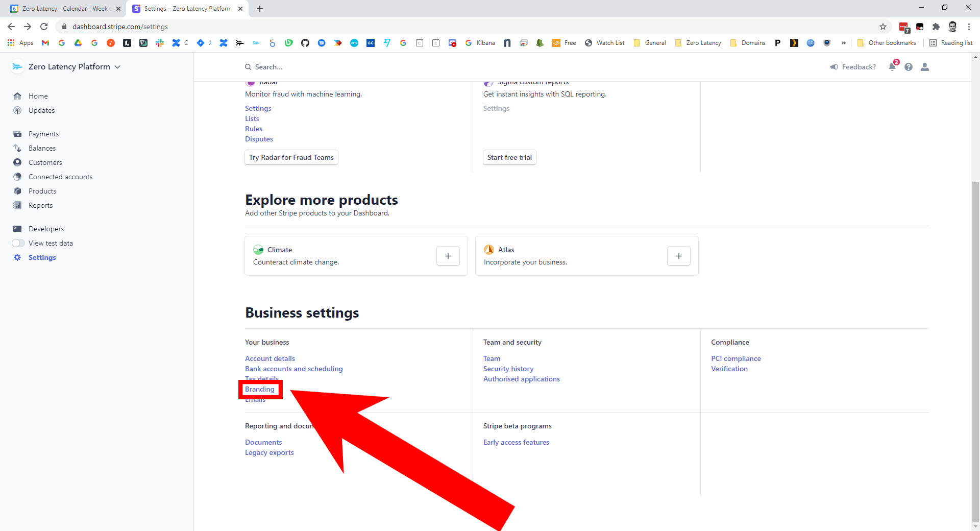Click the Home icon in sidebar

click(17, 96)
